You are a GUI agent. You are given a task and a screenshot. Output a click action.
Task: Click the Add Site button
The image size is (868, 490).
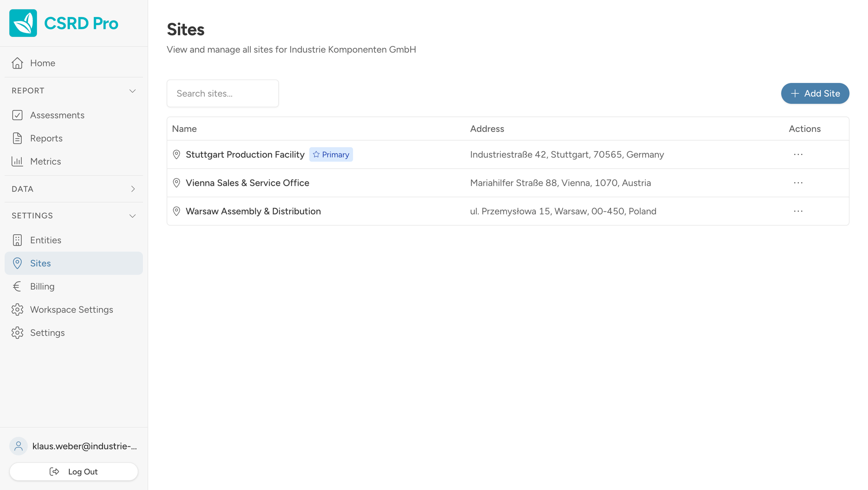[x=815, y=93]
